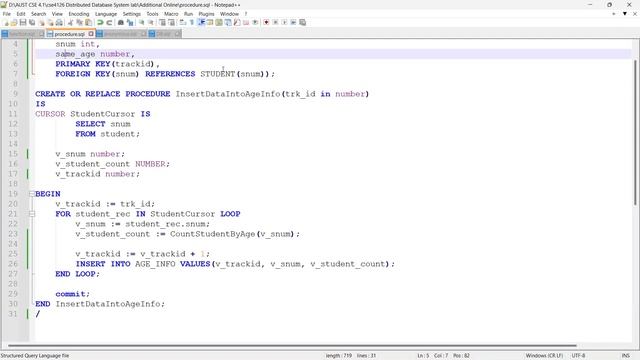
Task: Click the vertical scrollbar thumb
Action: (635, 133)
